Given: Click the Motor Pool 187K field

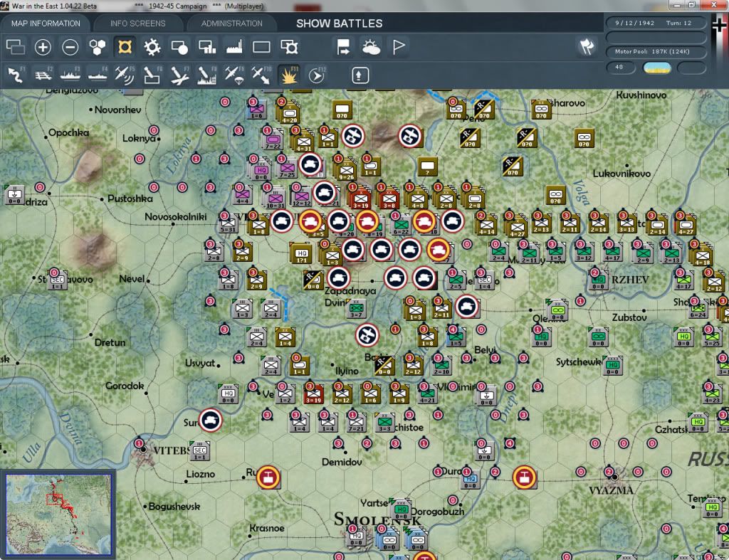Looking at the screenshot, I should pos(656,51).
